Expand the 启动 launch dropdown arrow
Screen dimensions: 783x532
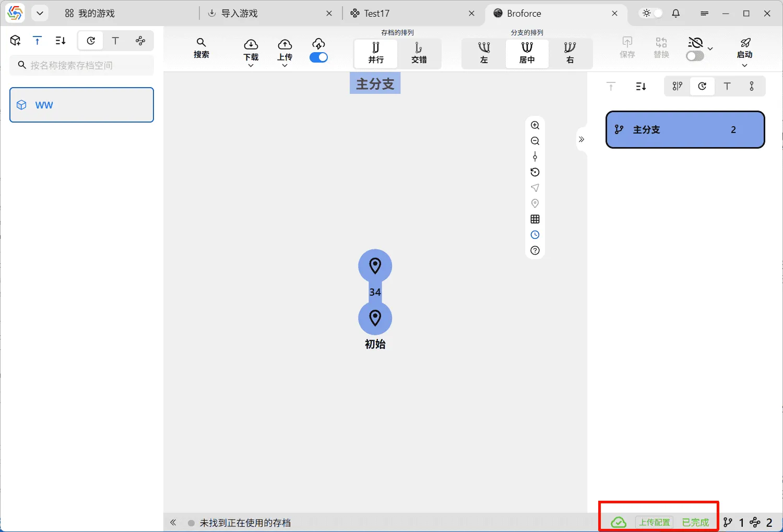point(744,65)
